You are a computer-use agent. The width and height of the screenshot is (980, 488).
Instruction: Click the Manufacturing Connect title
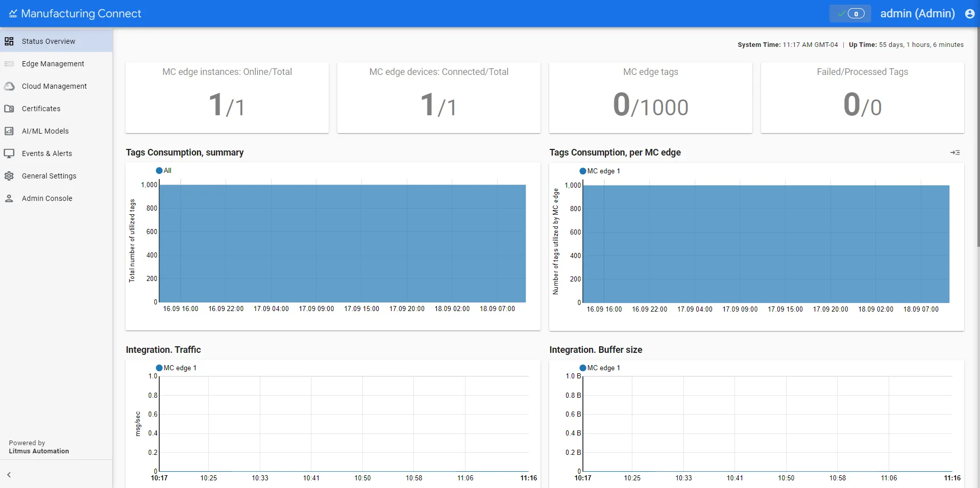coord(81,14)
